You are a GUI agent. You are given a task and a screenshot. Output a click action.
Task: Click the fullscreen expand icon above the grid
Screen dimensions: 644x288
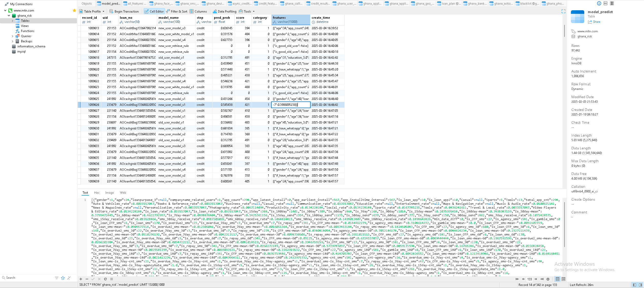563,11
